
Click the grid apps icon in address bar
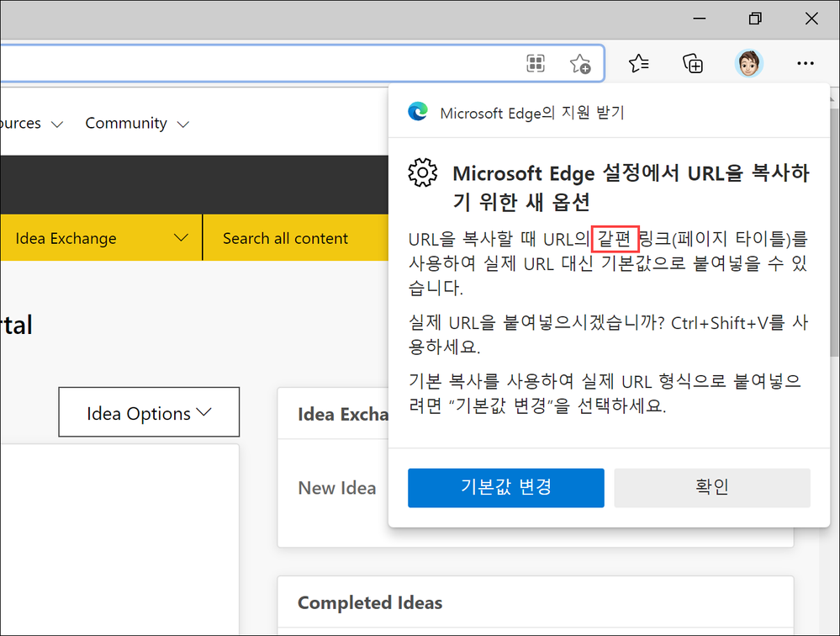[x=535, y=63]
